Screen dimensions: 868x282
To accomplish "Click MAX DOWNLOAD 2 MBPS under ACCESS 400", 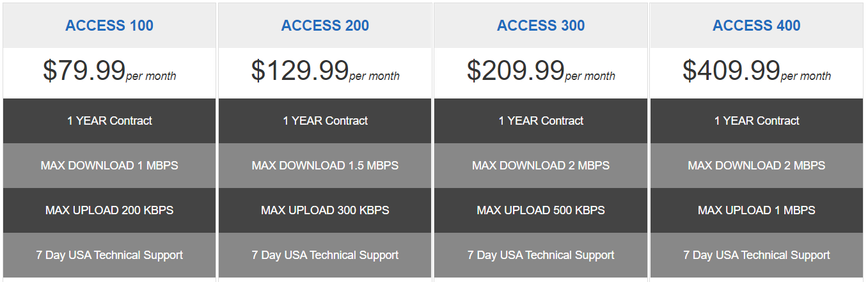I will click(757, 166).
